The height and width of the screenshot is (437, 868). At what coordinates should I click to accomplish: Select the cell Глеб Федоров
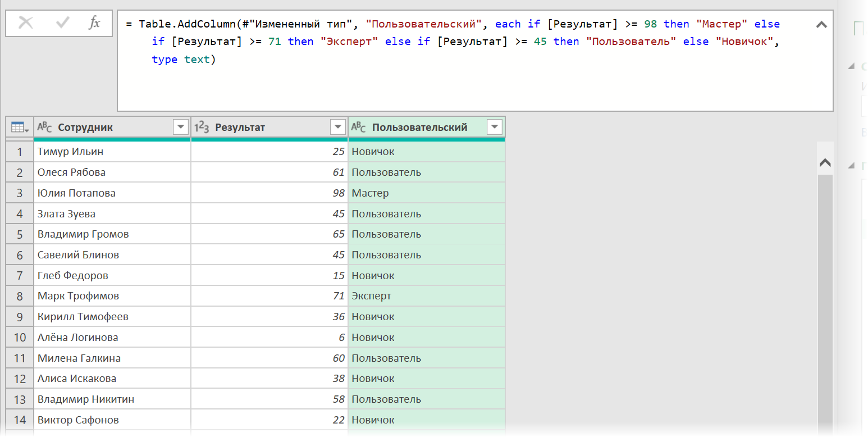(x=112, y=276)
